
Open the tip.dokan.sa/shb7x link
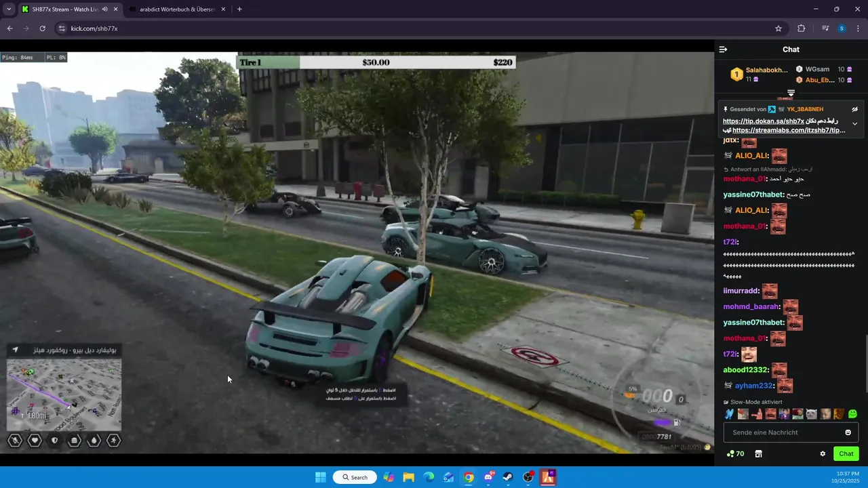coord(764,121)
